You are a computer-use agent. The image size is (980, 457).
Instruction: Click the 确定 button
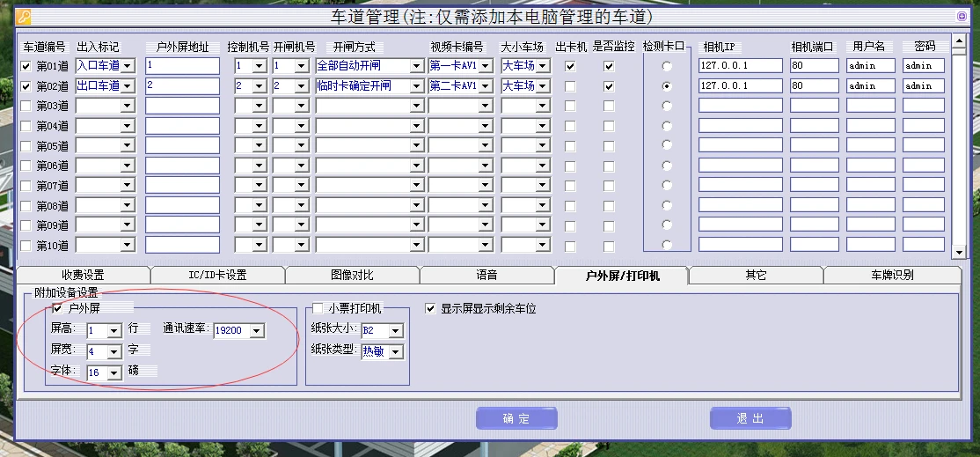click(x=516, y=418)
